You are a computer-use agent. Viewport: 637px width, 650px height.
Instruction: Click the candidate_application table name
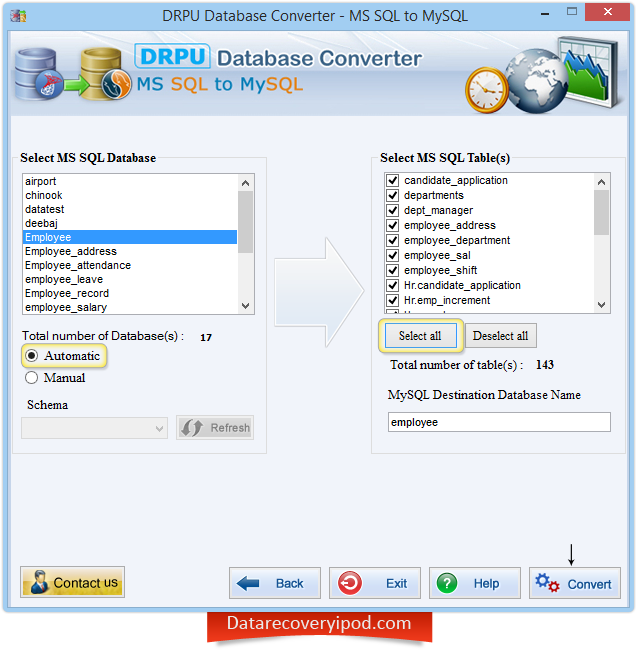coord(456,180)
